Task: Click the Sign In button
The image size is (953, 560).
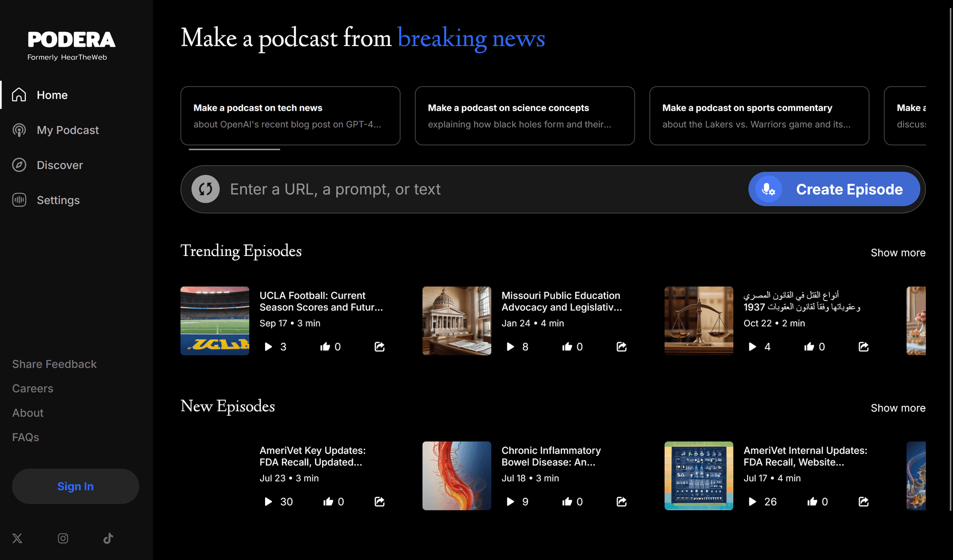Action: 75,487
